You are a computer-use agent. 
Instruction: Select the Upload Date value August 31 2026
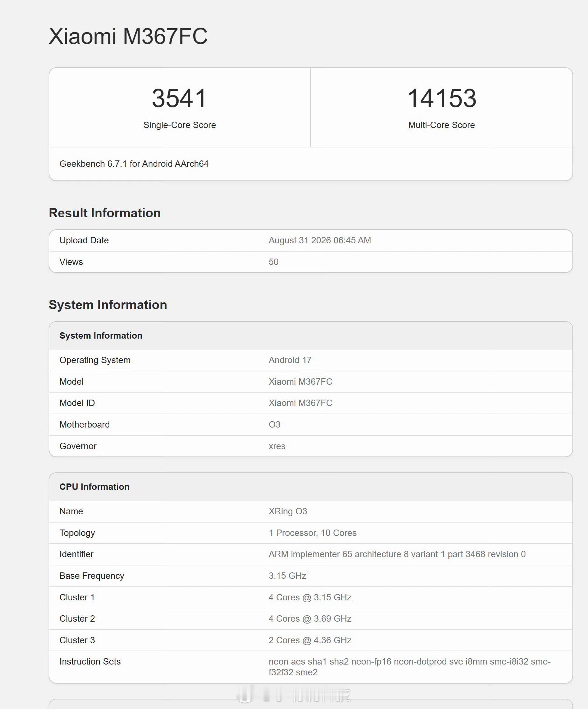(x=319, y=240)
